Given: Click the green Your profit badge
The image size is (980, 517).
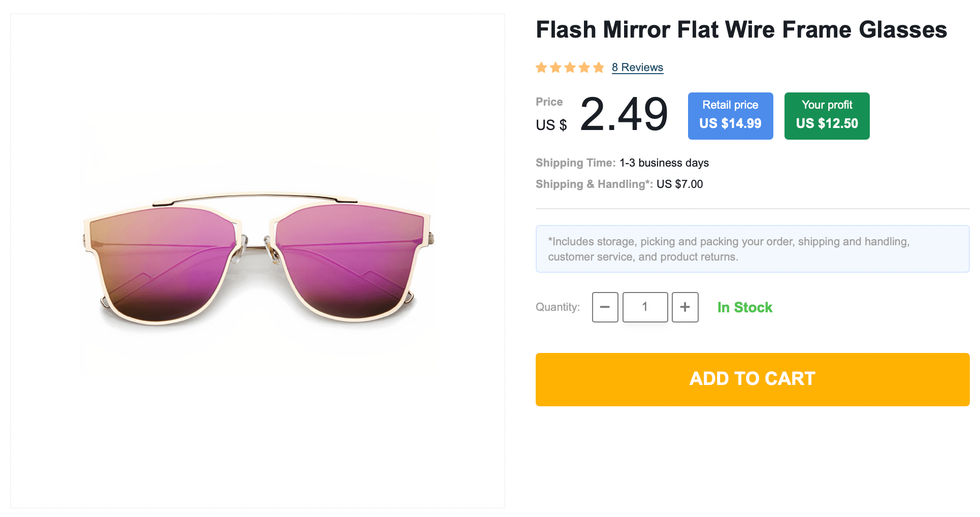Looking at the screenshot, I should (x=827, y=116).
